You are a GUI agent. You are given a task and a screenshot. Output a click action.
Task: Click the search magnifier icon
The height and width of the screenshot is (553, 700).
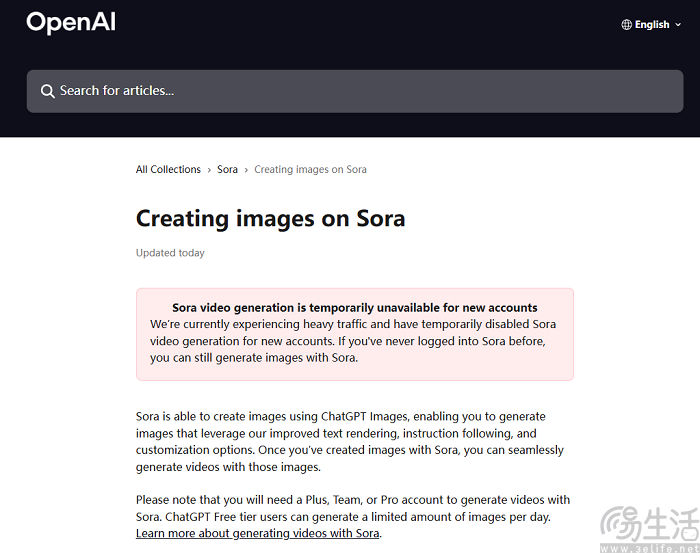pos(47,91)
